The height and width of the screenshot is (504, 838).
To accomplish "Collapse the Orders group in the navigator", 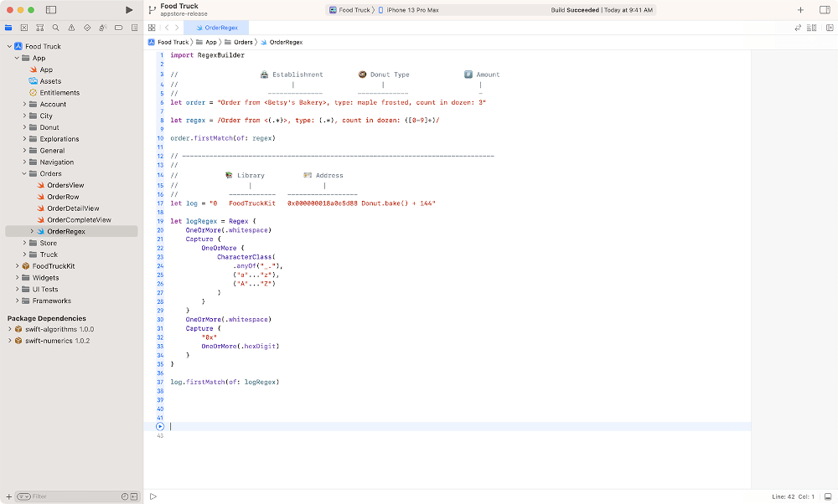I will click(x=23, y=173).
